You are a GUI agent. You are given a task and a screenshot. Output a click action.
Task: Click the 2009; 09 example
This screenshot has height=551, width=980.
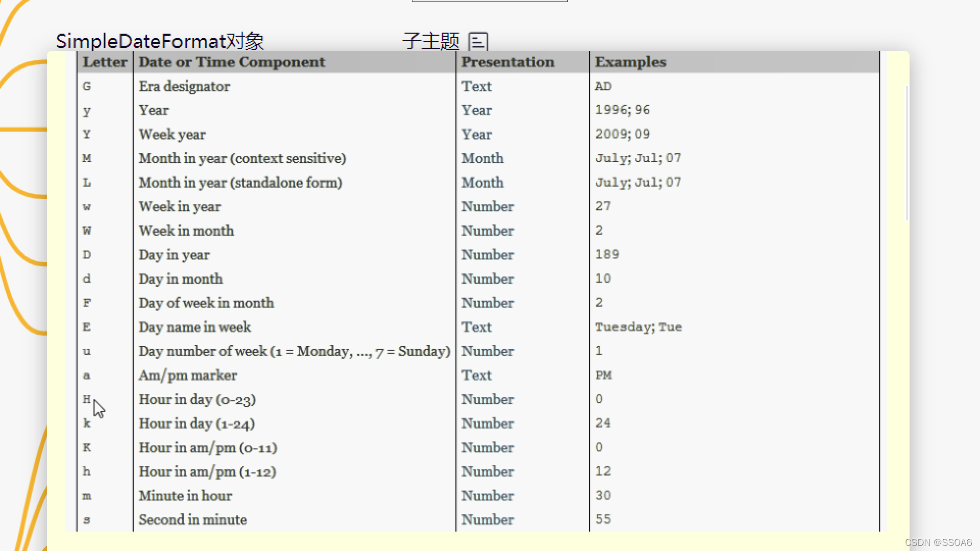coord(623,134)
